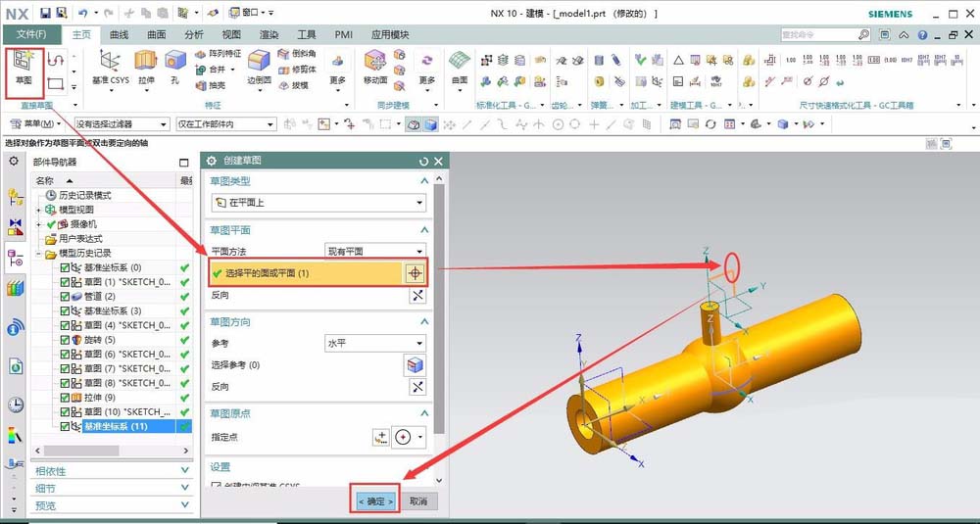This screenshot has width=980, height=524.
Task: Open the point dialog icon for 指定点
Action: click(x=380, y=437)
